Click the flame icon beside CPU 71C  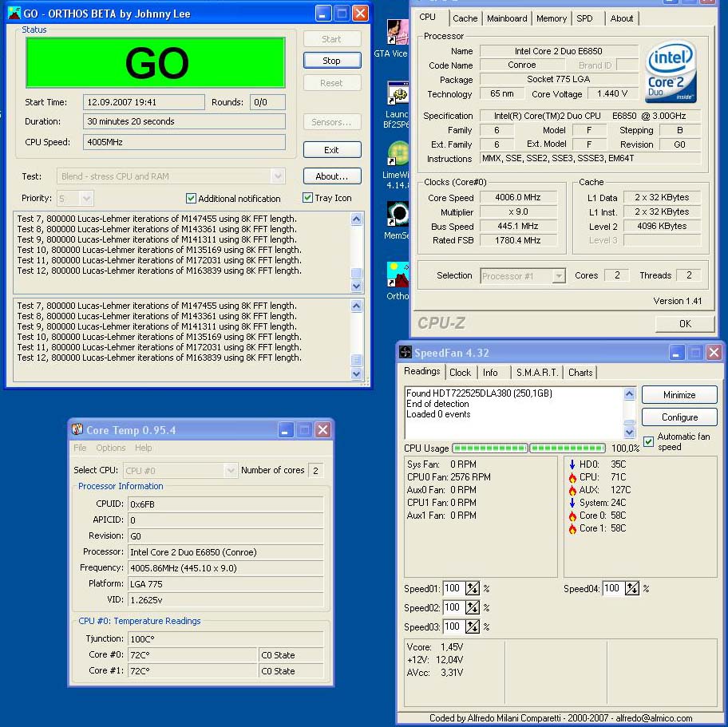pos(572,476)
